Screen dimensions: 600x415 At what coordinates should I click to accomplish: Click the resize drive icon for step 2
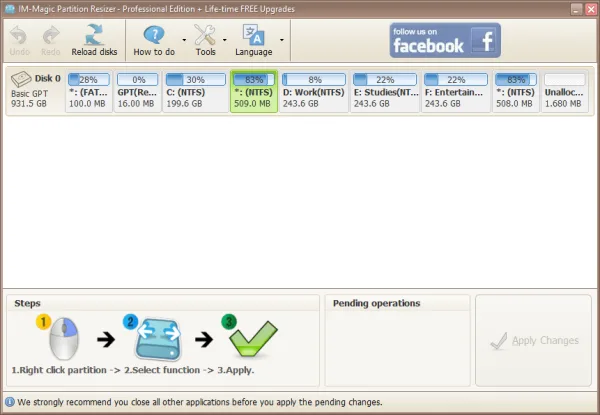pos(158,339)
